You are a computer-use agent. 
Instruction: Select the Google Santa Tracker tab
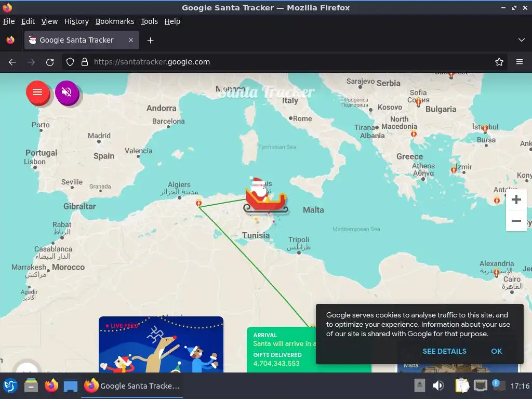(82, 40)
